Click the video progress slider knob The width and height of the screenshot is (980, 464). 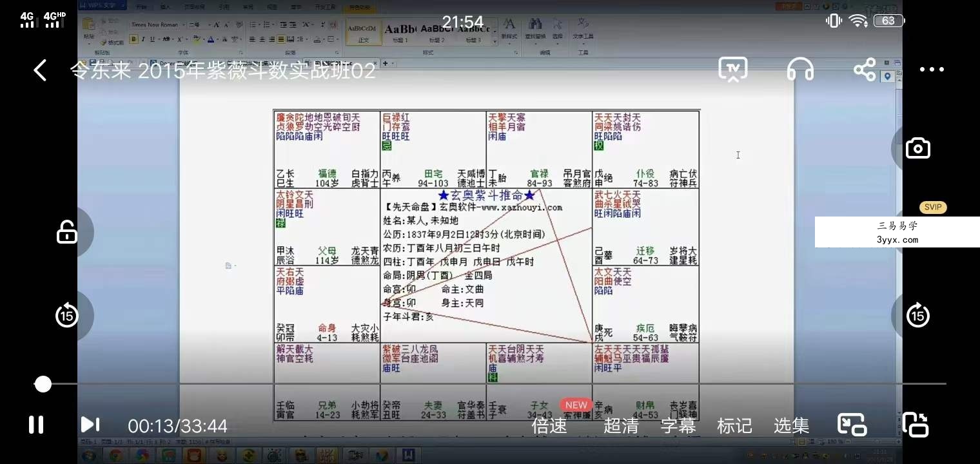[x=43, y=384]
